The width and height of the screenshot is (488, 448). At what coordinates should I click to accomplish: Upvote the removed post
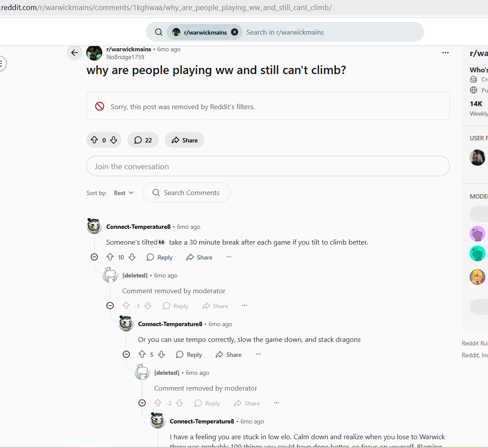(94, 140)
